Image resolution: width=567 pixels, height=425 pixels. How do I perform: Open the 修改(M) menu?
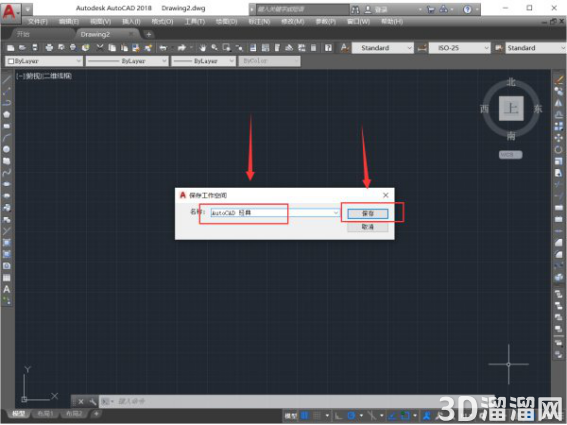pos(293,22)
